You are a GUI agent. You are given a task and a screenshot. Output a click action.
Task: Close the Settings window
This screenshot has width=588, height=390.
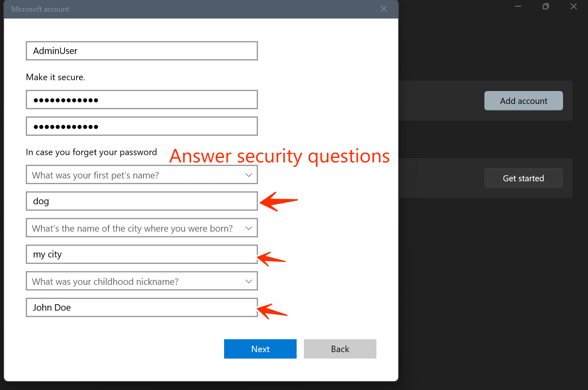point(573,6)
